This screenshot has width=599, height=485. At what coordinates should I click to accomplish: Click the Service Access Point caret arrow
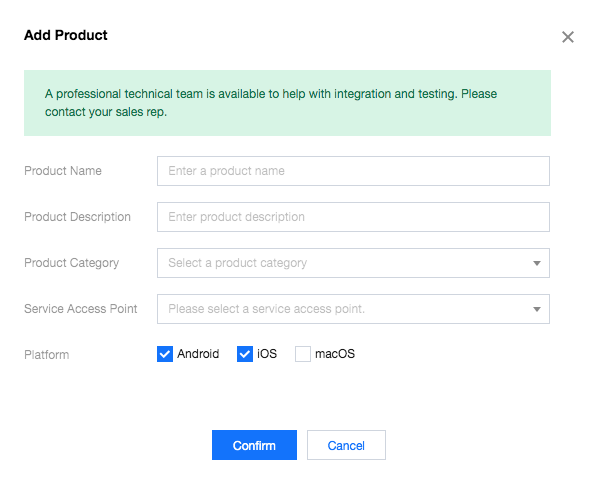tap(537, 309)
